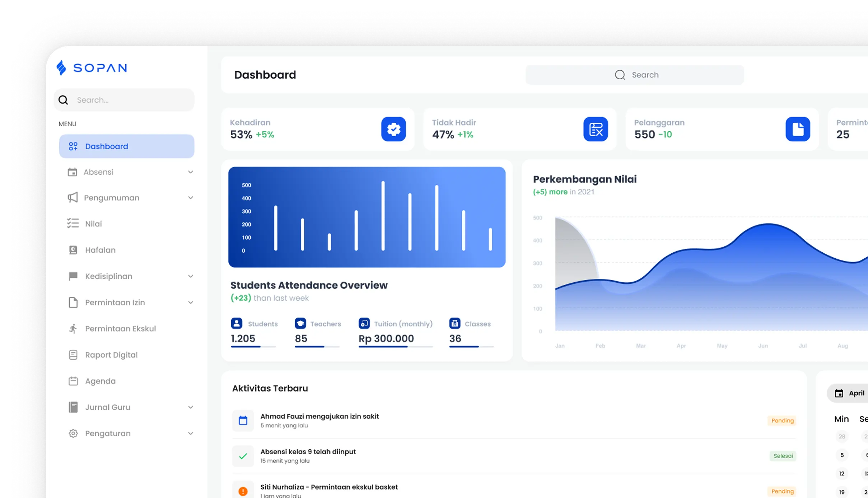Click the Selesai status badge
Image resolution: width=868 pixels, height=498 pixels.
pos(783,456)
